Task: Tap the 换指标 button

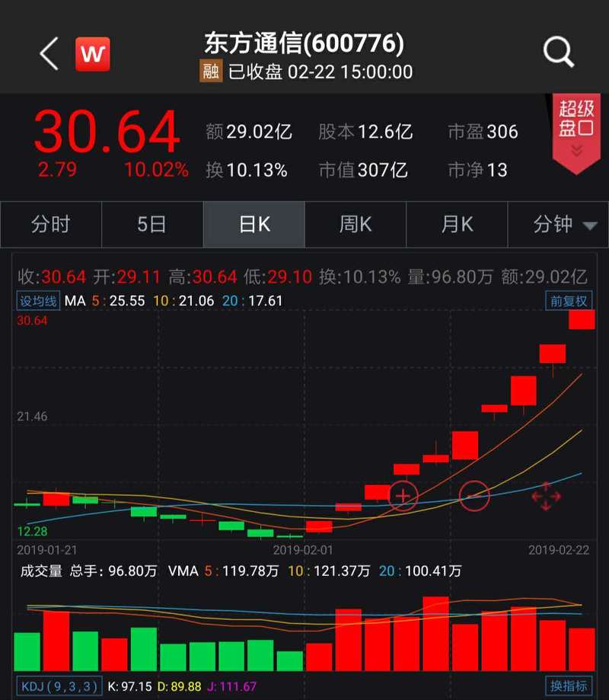Action: pyautogui.click(x=569, y=686)
